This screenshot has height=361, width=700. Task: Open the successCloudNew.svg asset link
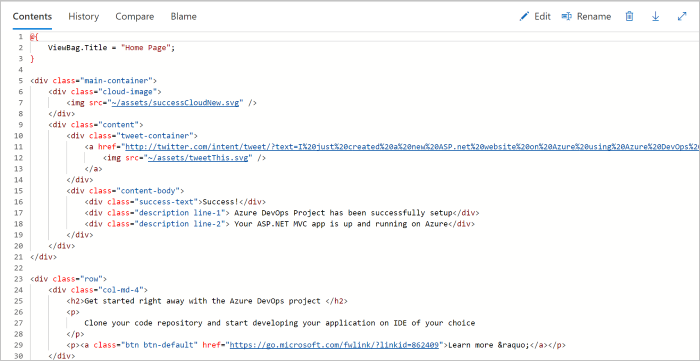point(175,103)
